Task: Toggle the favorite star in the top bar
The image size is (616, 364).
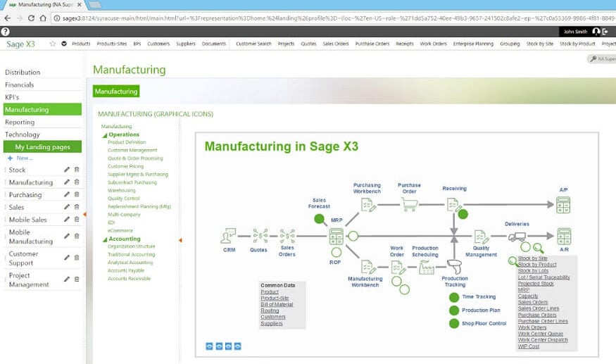Action: click(x=53, y=44)
